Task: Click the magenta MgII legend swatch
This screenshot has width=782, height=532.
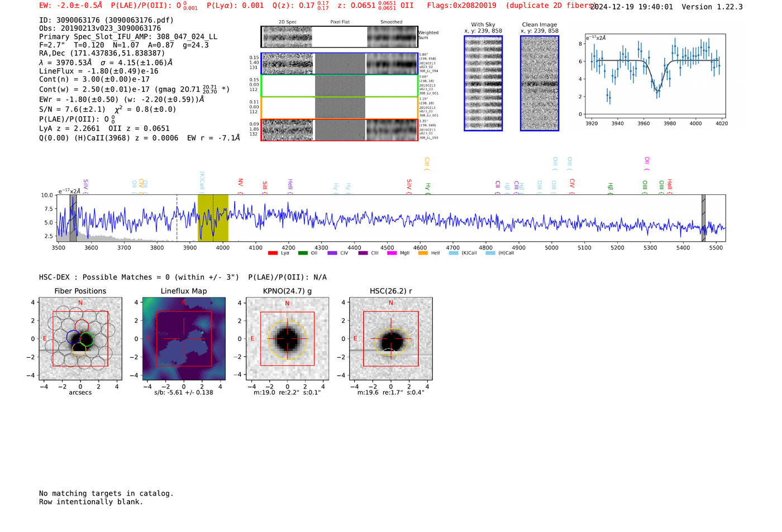Action: pos(392,253)
